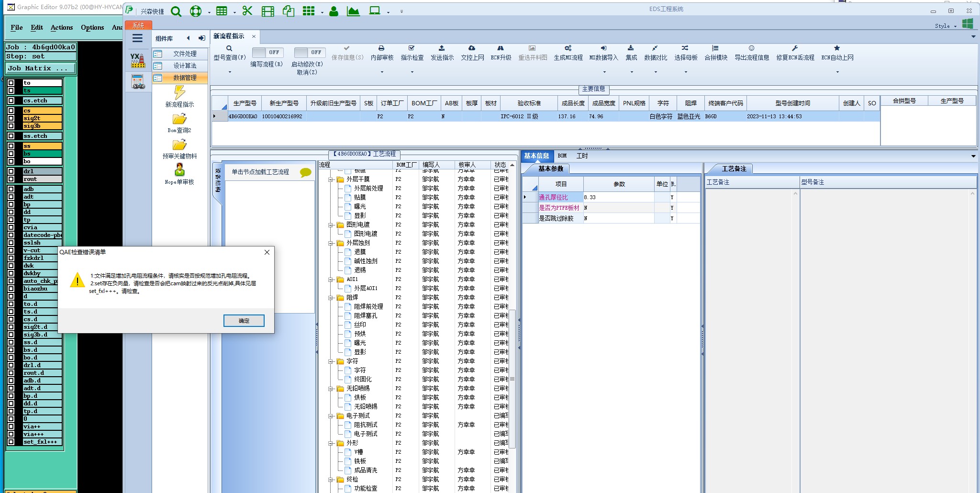Click ECN自动上网 star tool
980x493 pixels.
[x=837, y=53]
